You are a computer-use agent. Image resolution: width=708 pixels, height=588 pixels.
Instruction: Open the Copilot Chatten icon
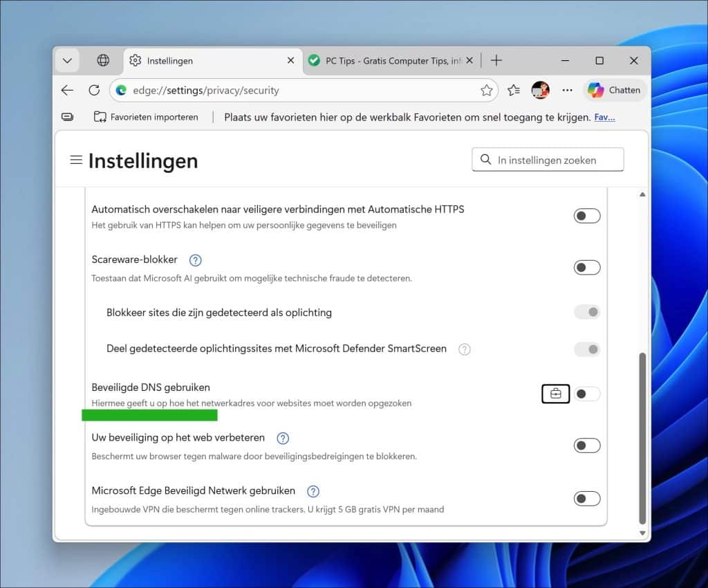click(614, 90)
